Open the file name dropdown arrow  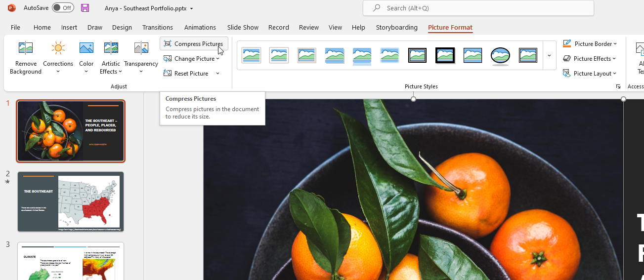click(192, 8)
